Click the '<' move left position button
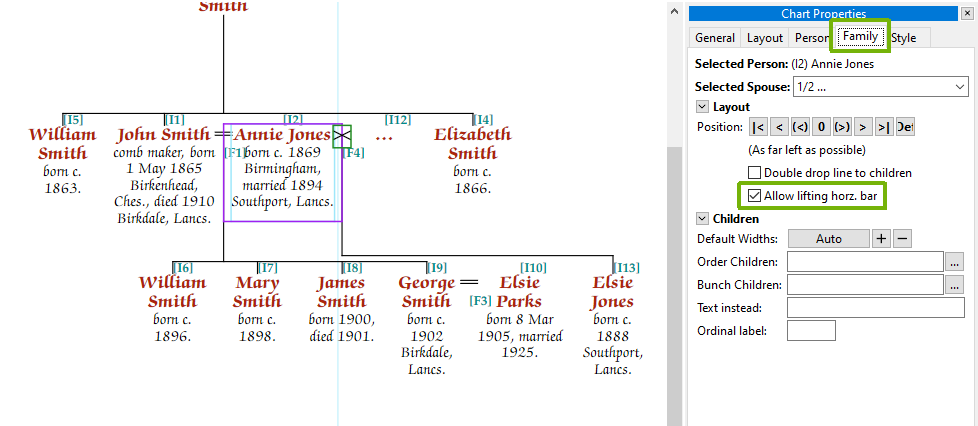This screenshot has width=978, height=426. (779, 127)
